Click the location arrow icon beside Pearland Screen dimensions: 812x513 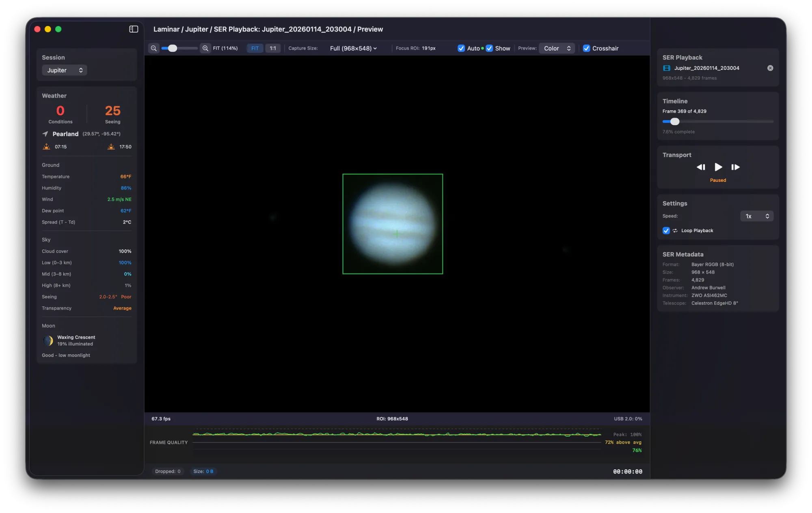pos(45,134)
